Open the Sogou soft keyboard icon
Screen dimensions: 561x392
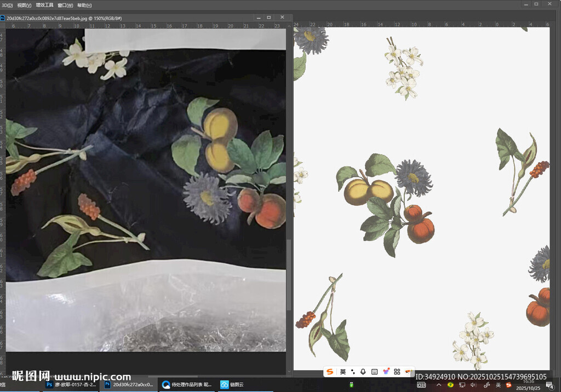(374, 372)
